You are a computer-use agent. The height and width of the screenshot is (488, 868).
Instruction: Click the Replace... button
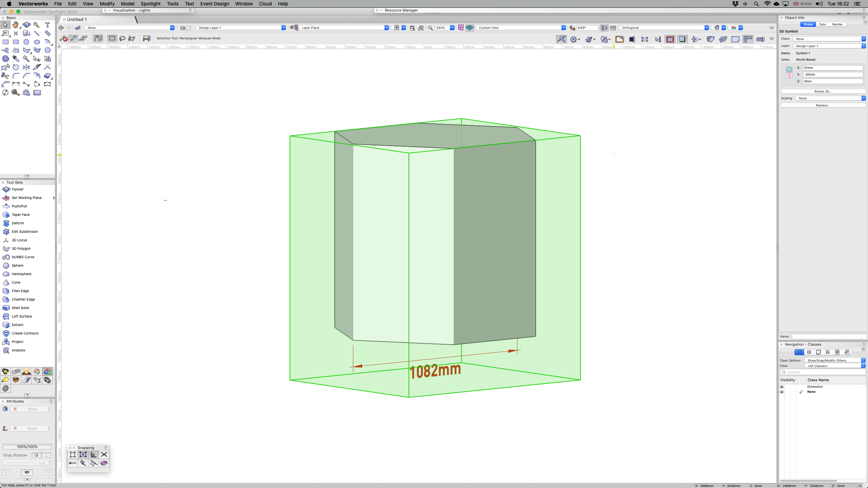823,105
